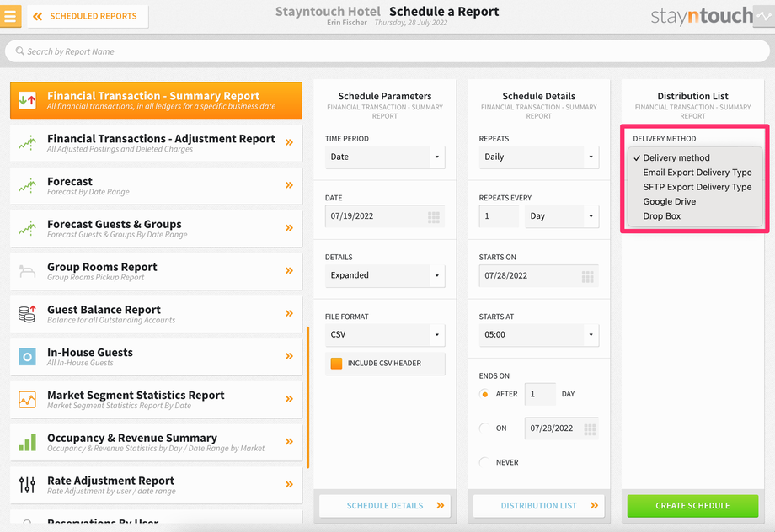775x532 pixels.
Task: Choose SFTP Export Delivery Type option
Action: click(x=695, y=187)
